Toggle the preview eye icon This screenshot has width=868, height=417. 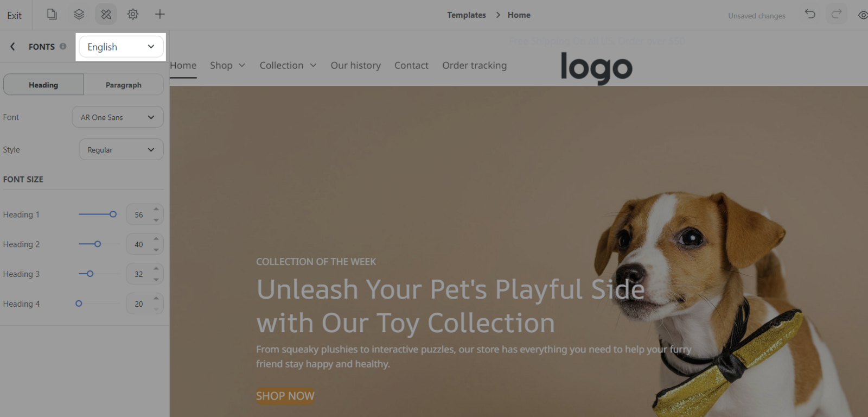863,15
